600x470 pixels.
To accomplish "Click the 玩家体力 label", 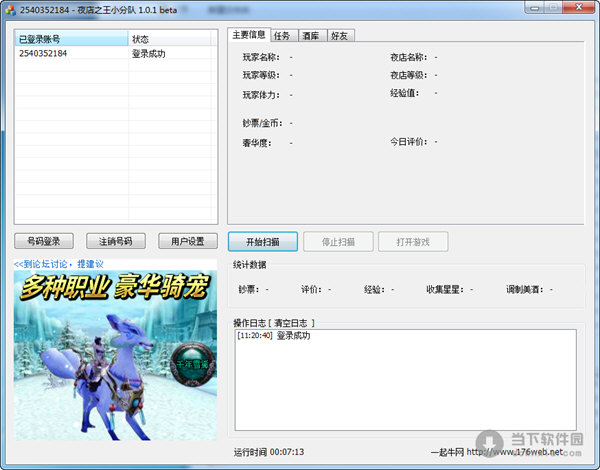I will (x=261, y=95).
